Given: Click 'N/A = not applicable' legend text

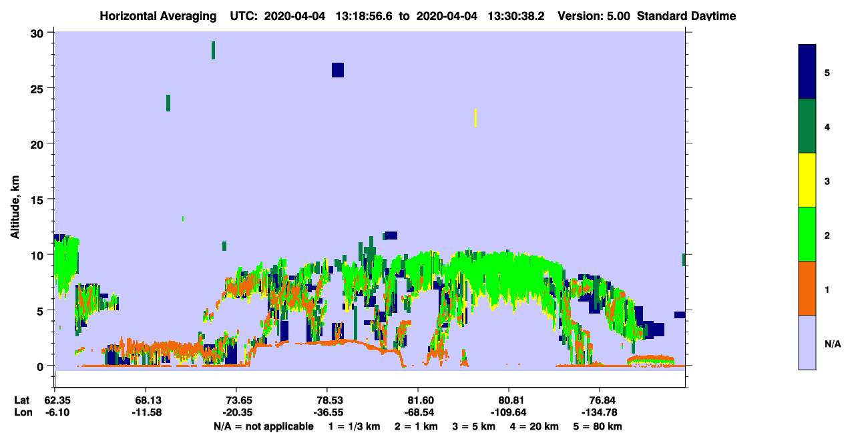Looking at the screenshot, I should click(x=264, y=426).
